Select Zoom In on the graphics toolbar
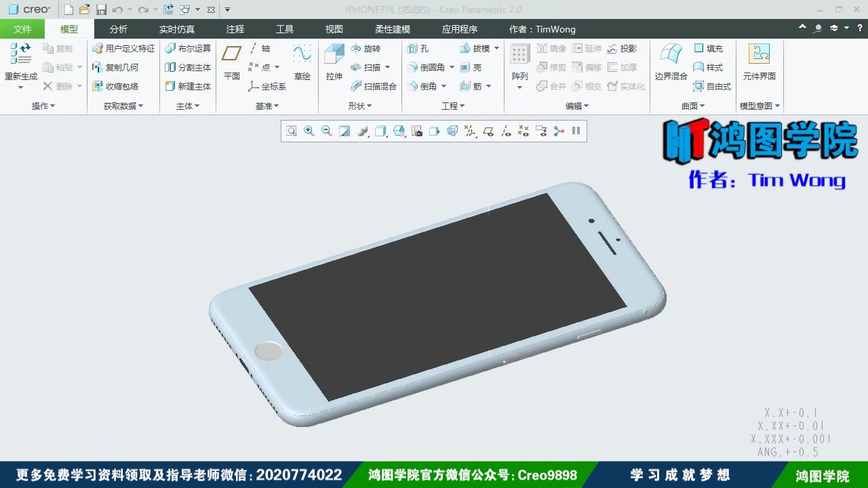The width and height of the screenshot is (868, 488). [x=309, y=131]
